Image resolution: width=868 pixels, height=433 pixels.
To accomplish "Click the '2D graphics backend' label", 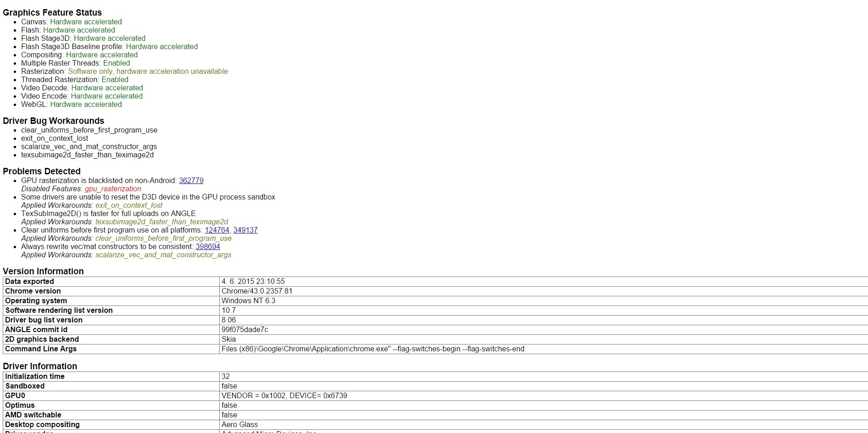I will tap(42, 339).
